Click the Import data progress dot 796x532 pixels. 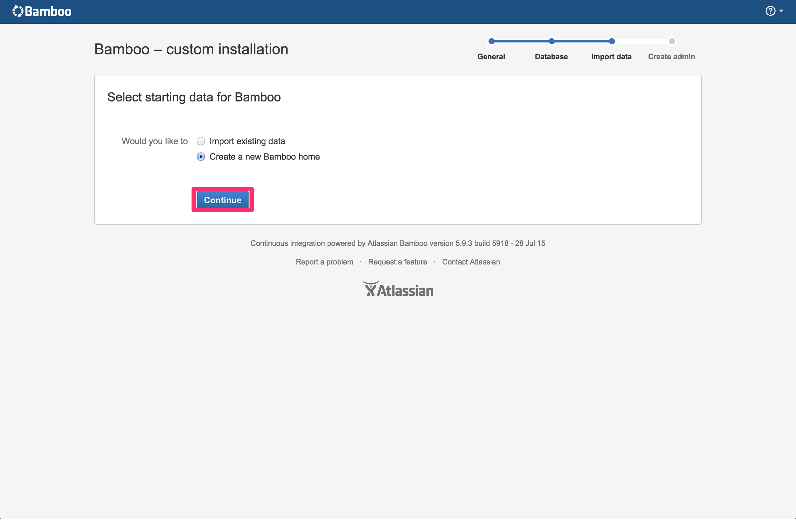pos(611,41)
